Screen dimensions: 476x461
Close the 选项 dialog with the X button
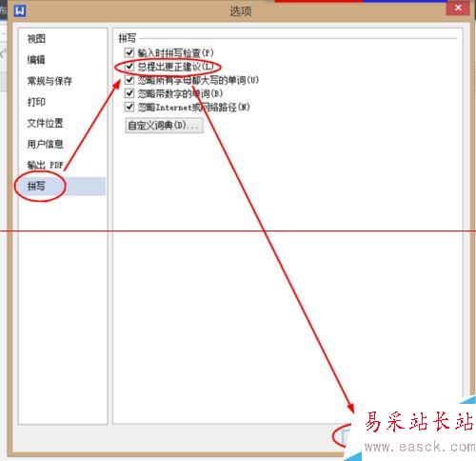(458, 8)
